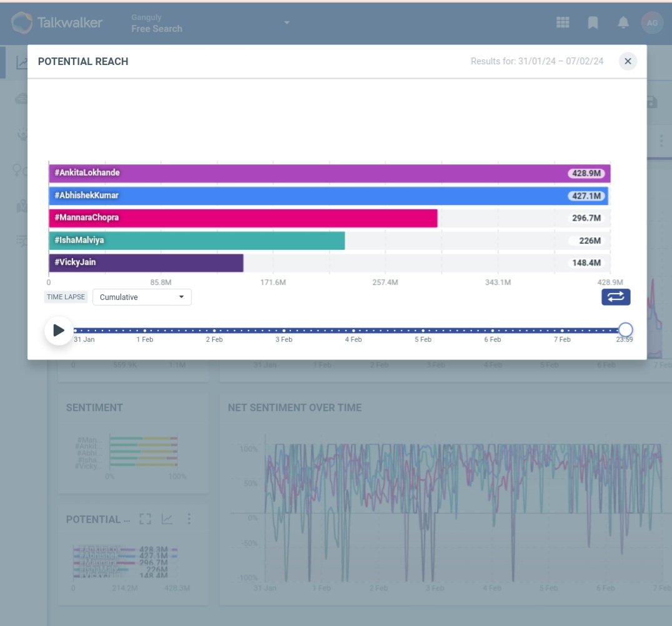
Task: Click the Talkwalker logo
Action: [57, 22]
